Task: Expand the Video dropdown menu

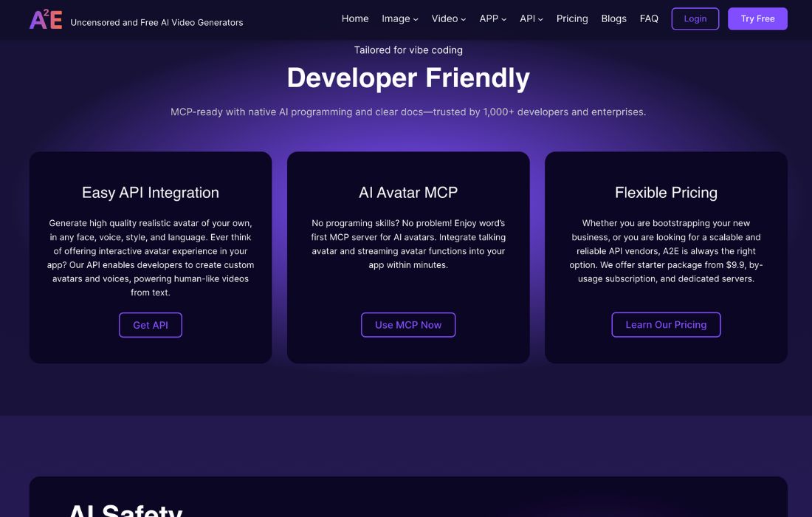Action: click(448, 18)
